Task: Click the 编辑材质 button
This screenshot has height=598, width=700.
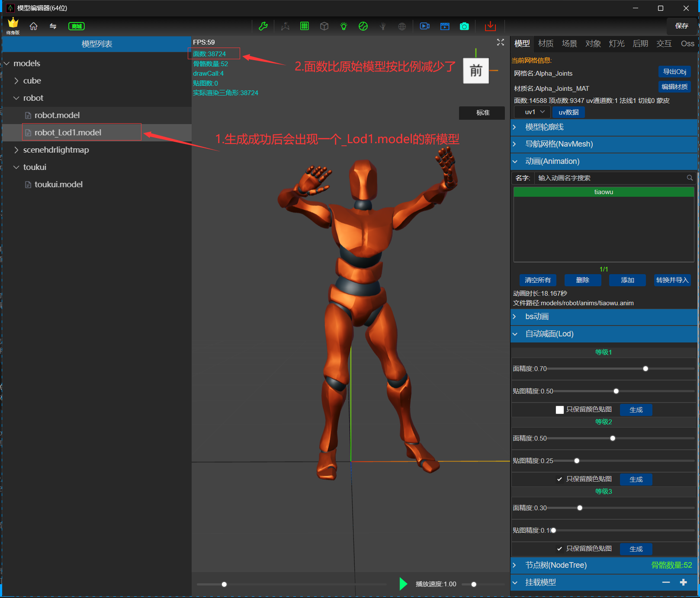Action: pos(674,87)
